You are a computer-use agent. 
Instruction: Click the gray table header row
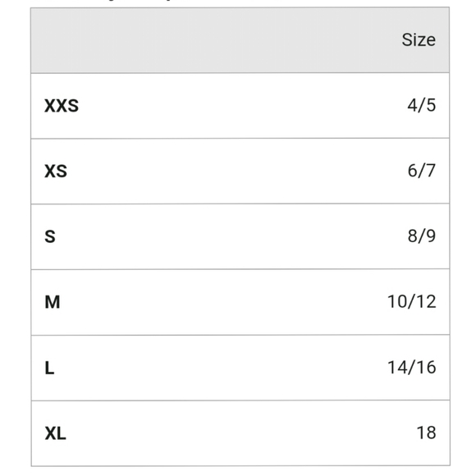(x=240, y=40)
